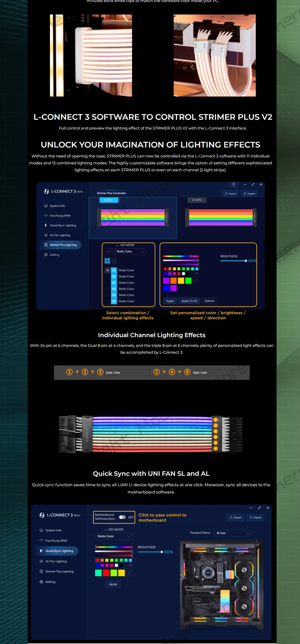The height and width of the screenshot is (644, 300).
Task: Click Static Color field for channels 1+3+5
Action: pos(127,372)
